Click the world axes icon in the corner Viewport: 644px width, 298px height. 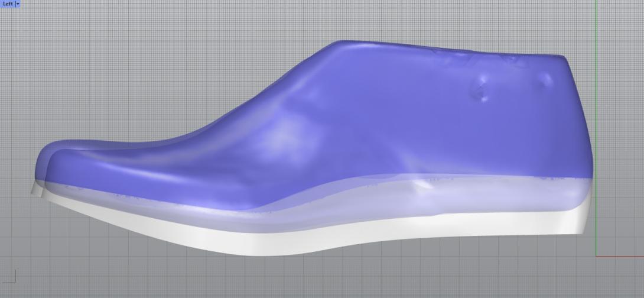[x=10, y=276]
